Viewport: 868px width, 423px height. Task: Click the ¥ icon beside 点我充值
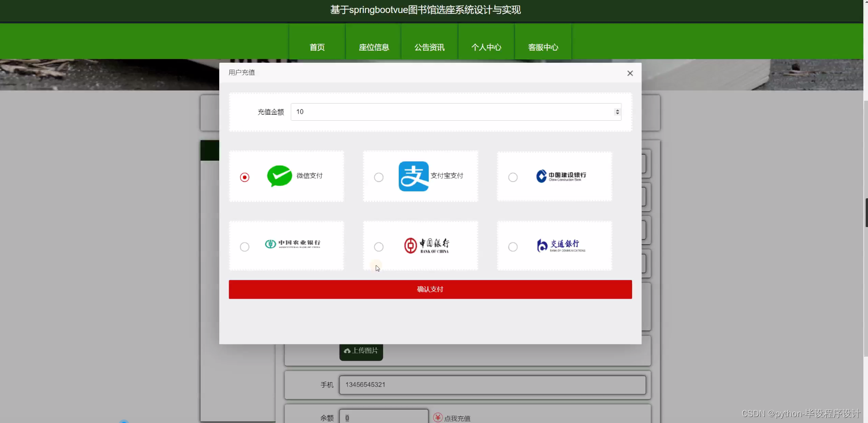coord(437,417)
